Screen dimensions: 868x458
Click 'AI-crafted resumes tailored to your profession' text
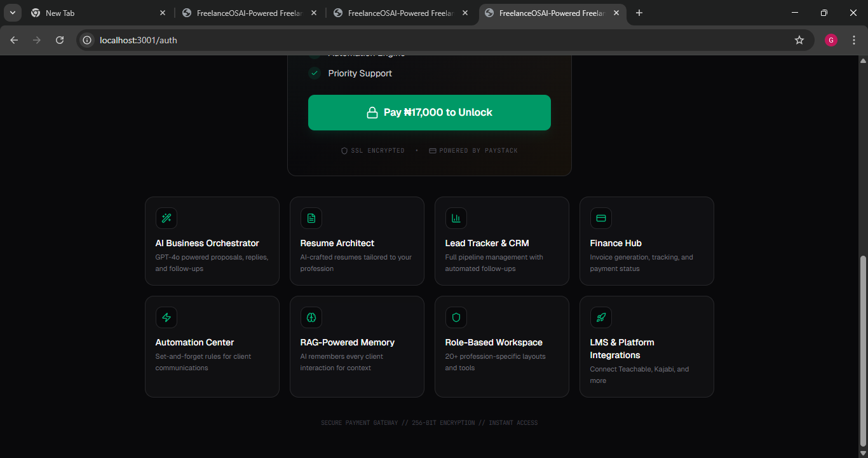pyautogui.click(x=356, y=263)
